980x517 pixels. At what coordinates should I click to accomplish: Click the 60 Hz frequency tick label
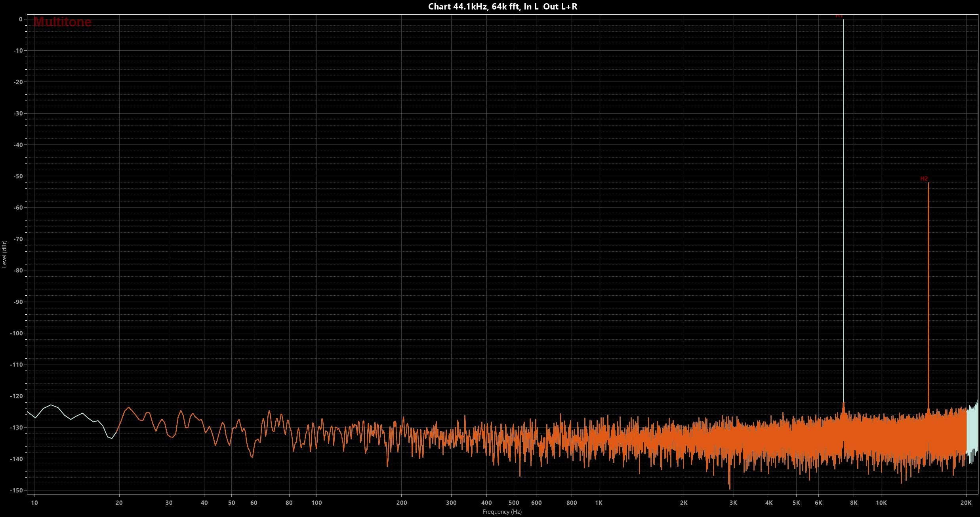tap(254, 503)
